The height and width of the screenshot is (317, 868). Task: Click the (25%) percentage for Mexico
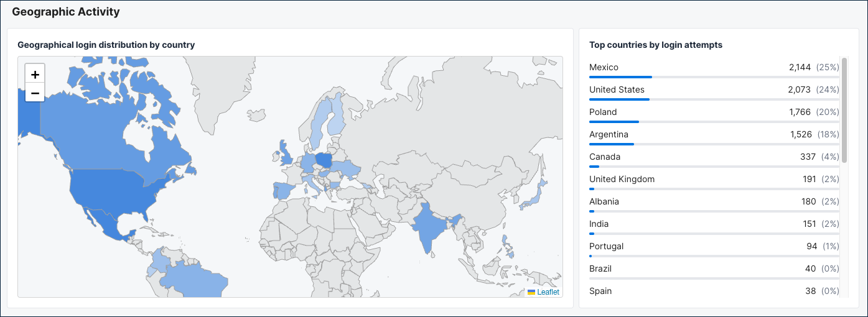click(x=828, y=67)
